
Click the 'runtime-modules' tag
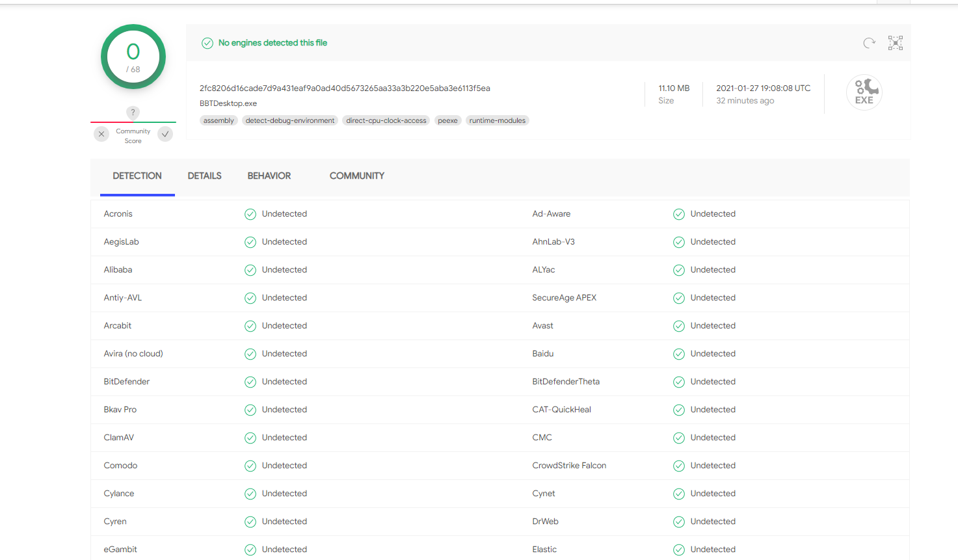click(x=498, y=120)
